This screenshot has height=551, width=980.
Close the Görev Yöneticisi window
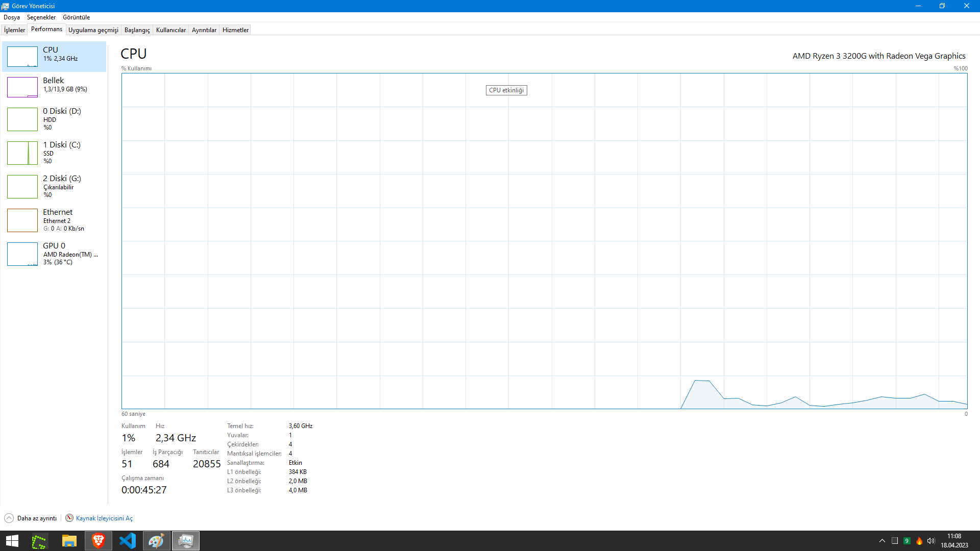967,6
